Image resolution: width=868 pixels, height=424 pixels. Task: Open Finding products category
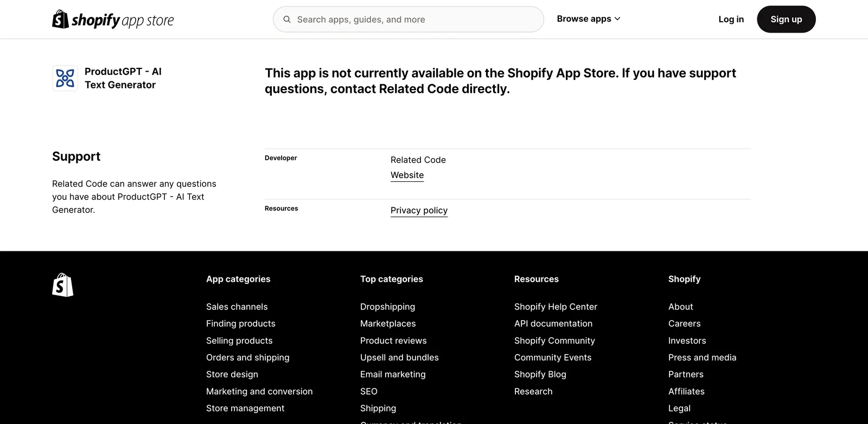point(241,324)
